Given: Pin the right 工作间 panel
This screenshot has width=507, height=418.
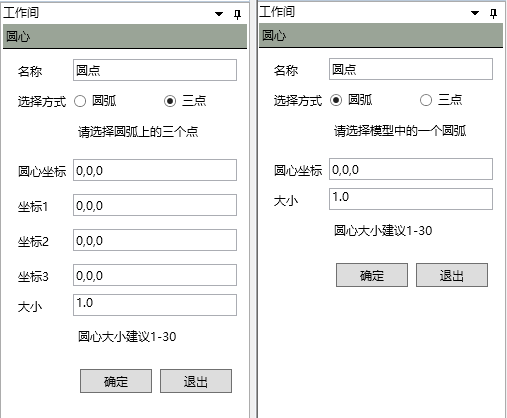Looking at the screenshot, I should tap(493, 13).
